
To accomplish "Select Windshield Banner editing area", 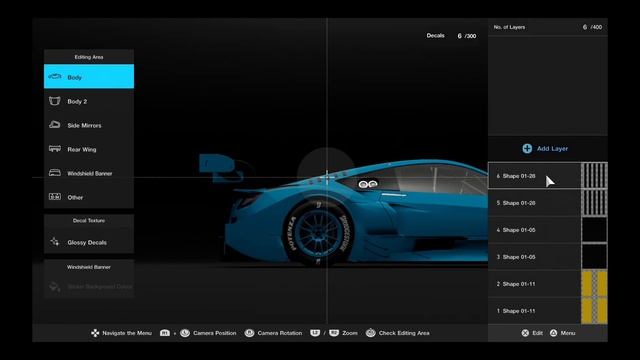I will tap(89, 173).
